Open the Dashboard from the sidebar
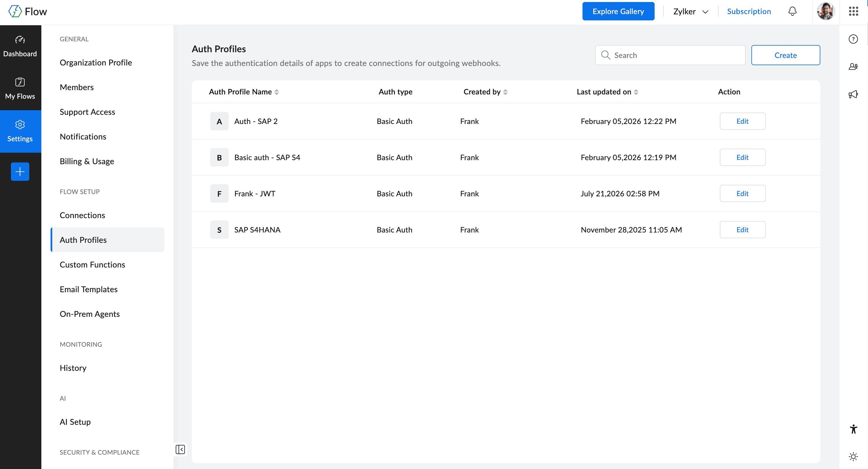The height and width of the screenshot is (469, 868). [x=20, y=46]
